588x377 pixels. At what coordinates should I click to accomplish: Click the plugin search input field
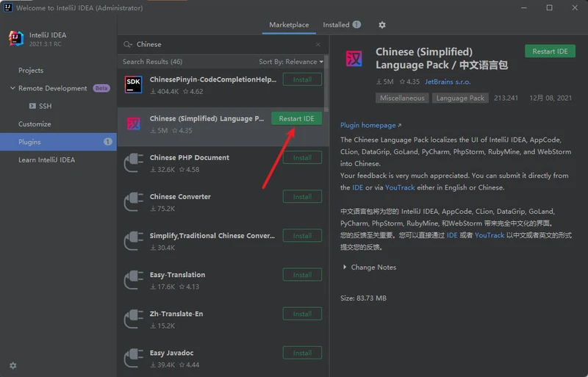[220, 45]
